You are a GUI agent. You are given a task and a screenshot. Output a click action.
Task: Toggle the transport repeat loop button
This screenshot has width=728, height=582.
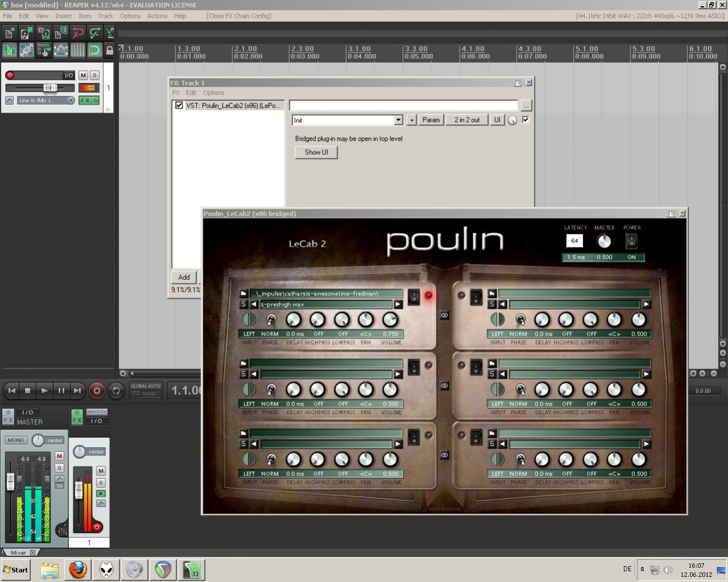[x=116, y=391]
